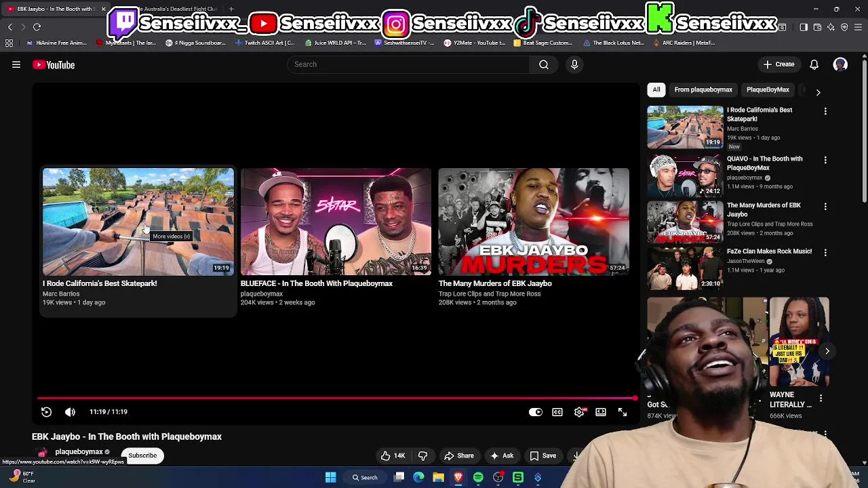Open options menu for the WAYNE LITERALLY short
The width and height of the screenshot is (868, 488).
821,399
